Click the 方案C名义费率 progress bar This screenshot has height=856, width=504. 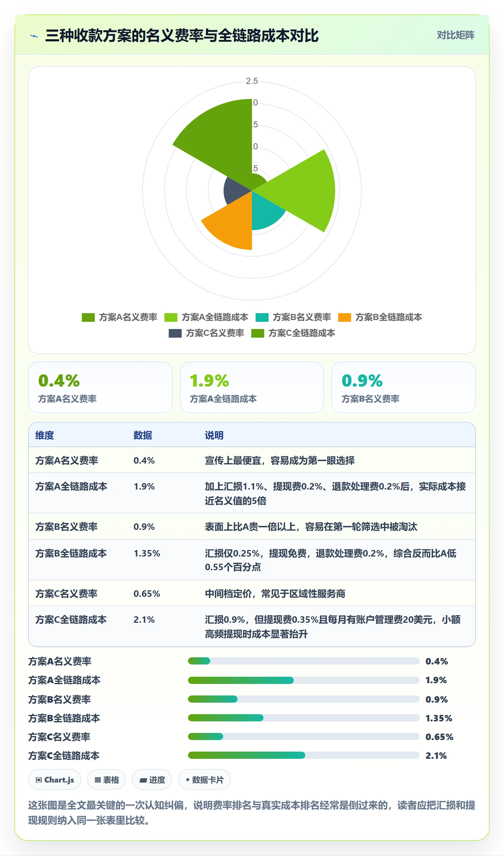[x=303, y=736]
